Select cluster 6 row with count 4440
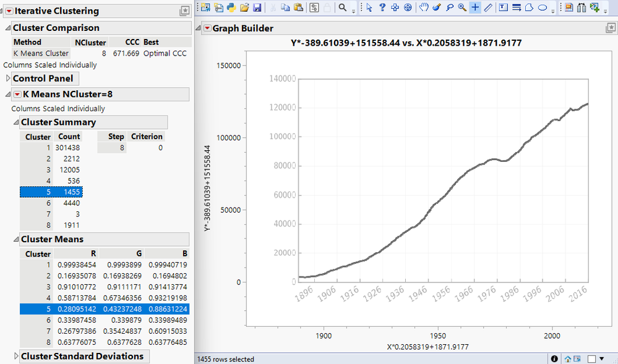The width and height of the screenshot is (618, 364). point(51,203)
